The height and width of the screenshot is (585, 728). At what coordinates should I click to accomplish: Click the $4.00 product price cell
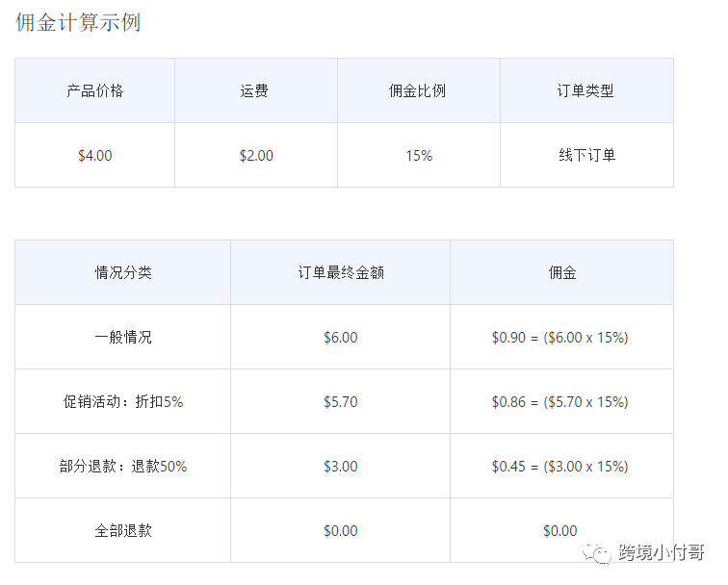(x=94, y=155)
